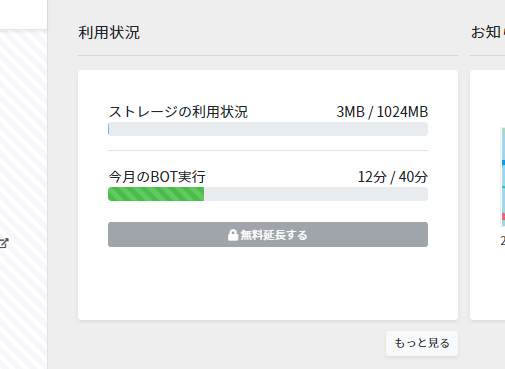Click the お知らせ card at right edge

[487, 195]
